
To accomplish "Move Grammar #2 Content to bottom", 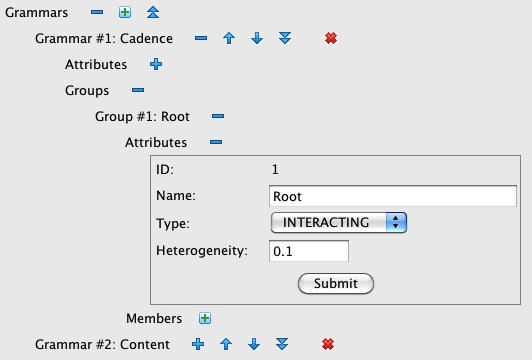I will click(x=282, y=344).
